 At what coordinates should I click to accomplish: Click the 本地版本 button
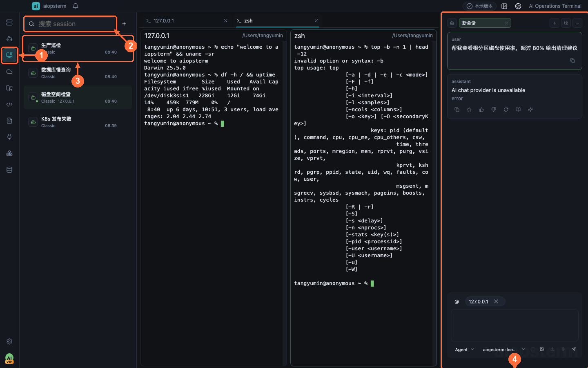point(480,6)
